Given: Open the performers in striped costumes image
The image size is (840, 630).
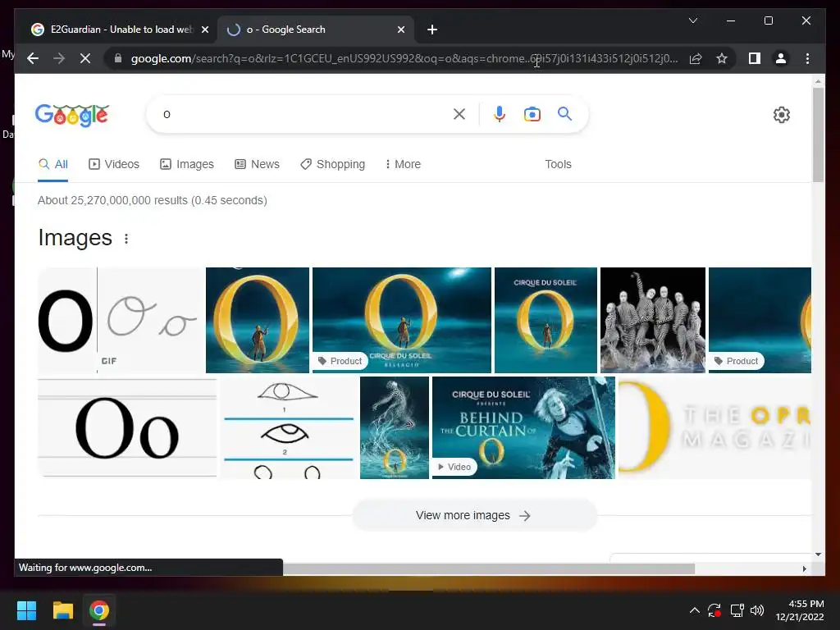Looking at the screenshot, I should pyautogui.click(x=652, y=321).
